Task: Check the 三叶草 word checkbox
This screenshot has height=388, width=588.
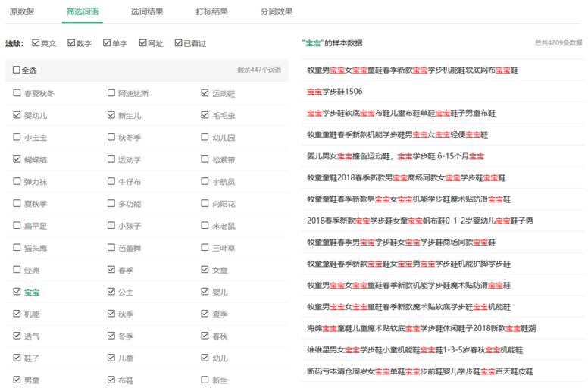Action: [205, 247]
